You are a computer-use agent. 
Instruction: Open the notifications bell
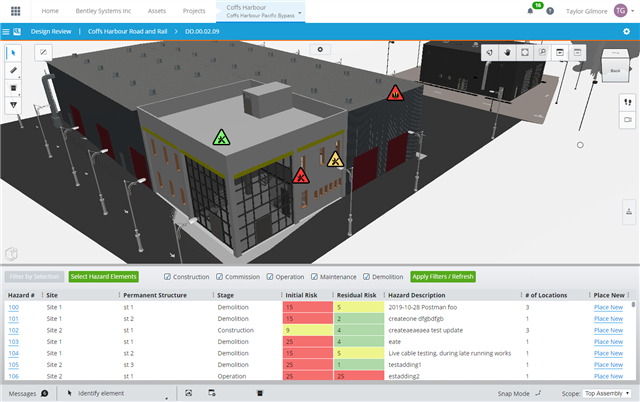tap(530, 11)
